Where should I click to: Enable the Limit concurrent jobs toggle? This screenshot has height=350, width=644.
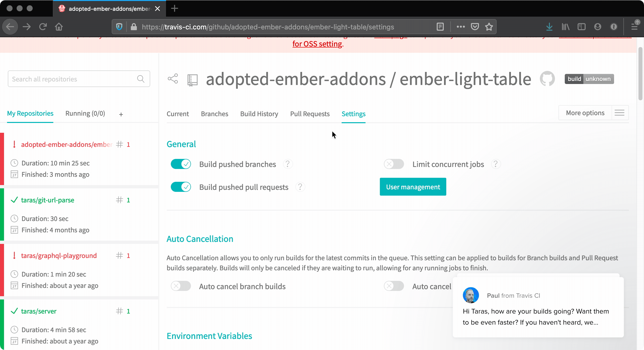[393, 164]
